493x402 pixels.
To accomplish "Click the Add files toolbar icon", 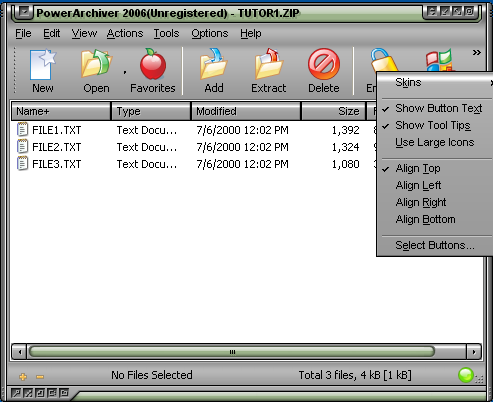I will tap(214, 64).
